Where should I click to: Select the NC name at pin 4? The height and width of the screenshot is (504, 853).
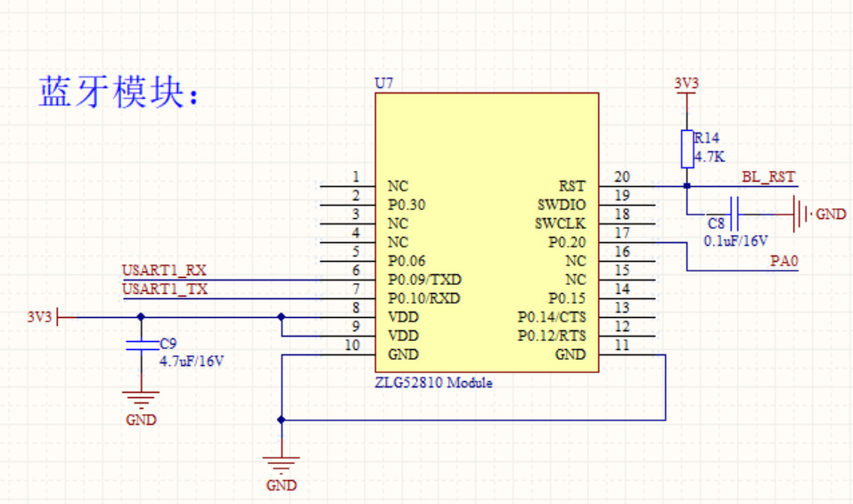(398, 242)
